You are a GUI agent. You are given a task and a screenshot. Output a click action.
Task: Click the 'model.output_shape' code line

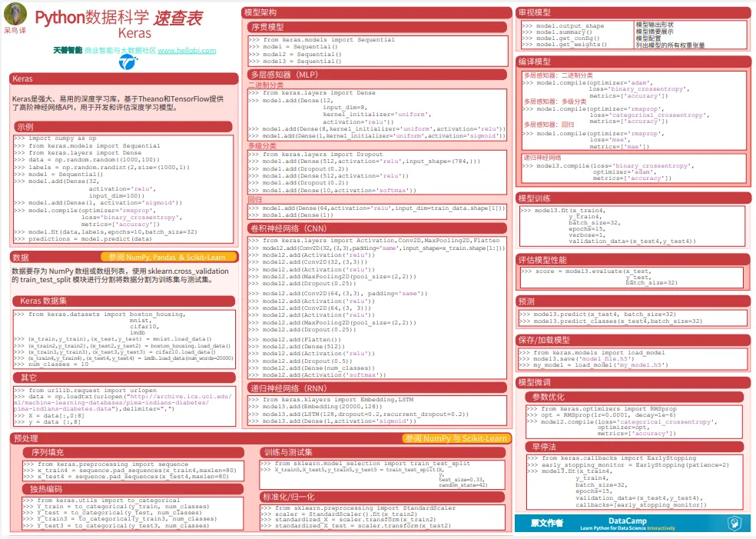pyautogui.click(x=562, y=26)
